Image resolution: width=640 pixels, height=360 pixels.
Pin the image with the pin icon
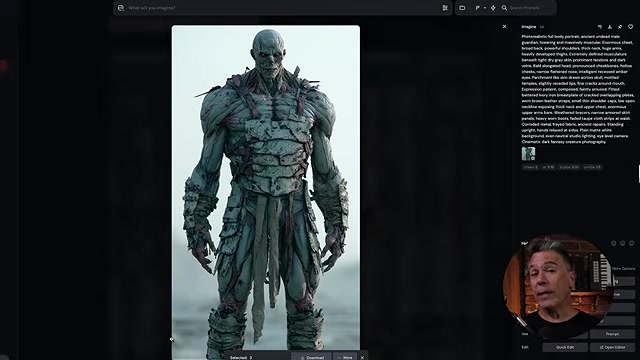(x=620, y=27)
